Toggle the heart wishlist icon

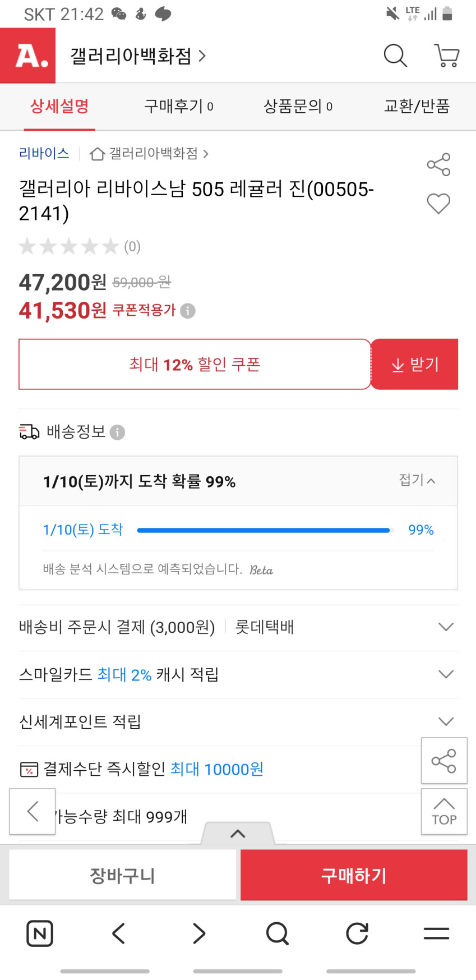click(x=438, y=204)
